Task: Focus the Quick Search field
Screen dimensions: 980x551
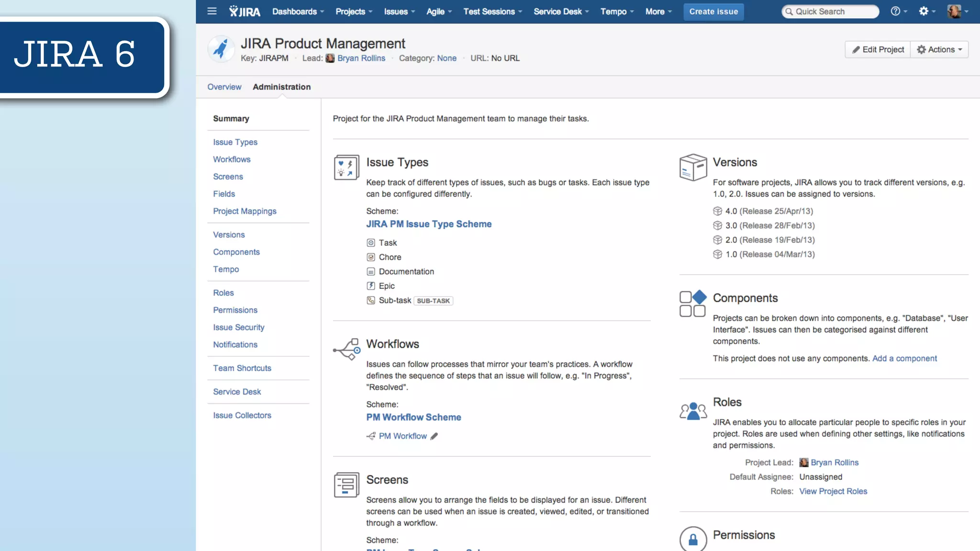Action: pyautogui.click(x=830, y=11)
